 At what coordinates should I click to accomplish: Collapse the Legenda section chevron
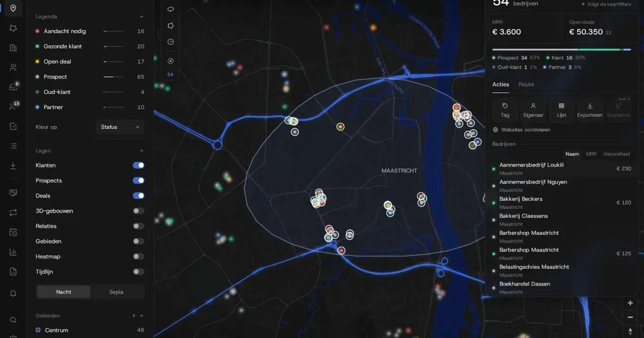[x=141, y=17]
